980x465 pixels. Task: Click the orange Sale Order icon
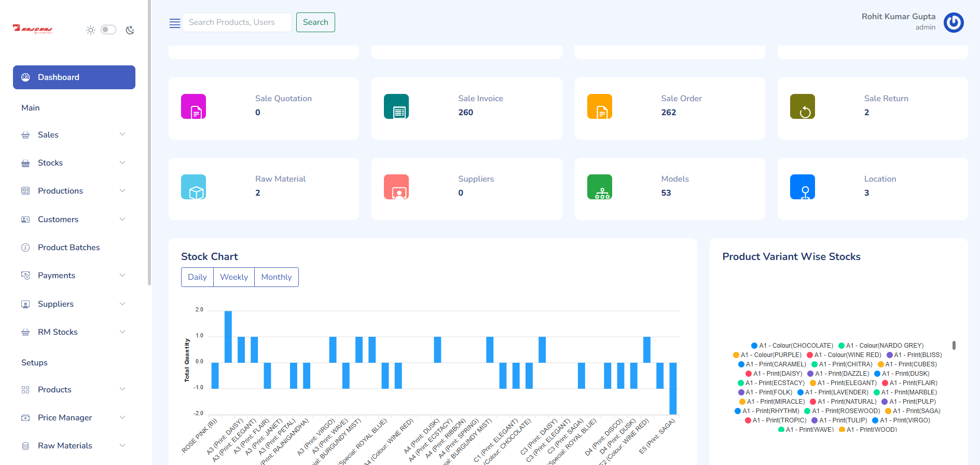point(599,106)
